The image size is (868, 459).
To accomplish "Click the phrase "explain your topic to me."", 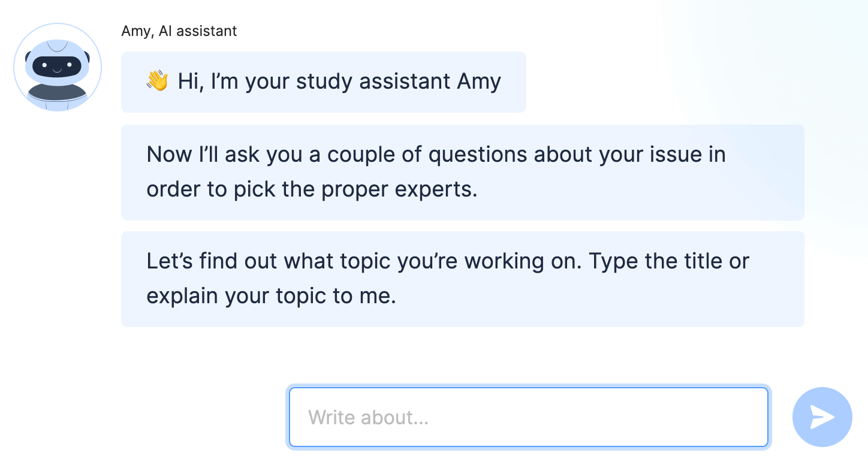I will 271,296.
